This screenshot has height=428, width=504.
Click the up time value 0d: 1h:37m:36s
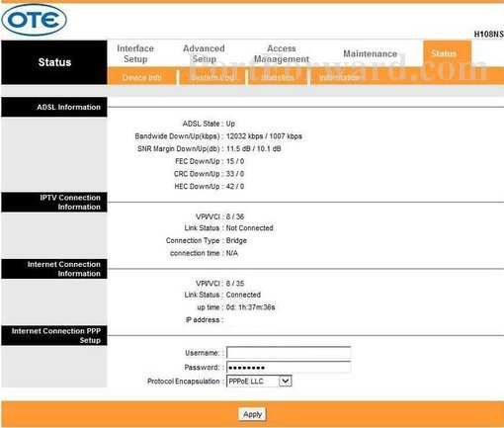tap(250, 307)
